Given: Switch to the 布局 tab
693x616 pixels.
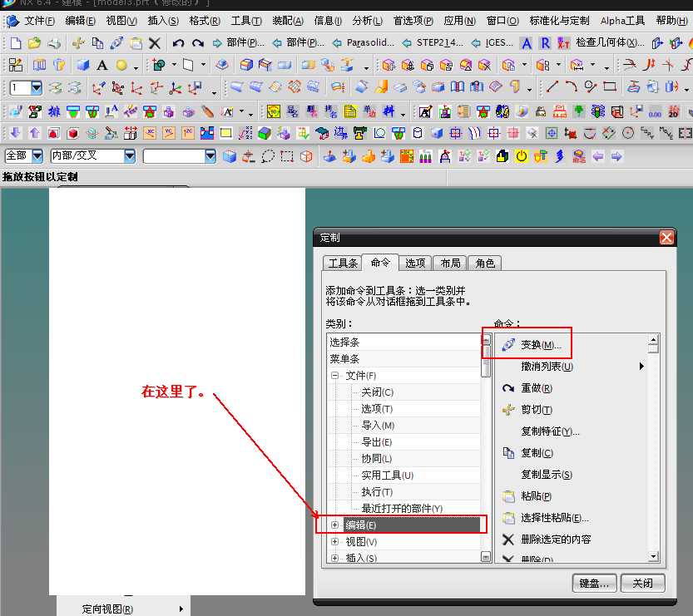Looking at the screenshot, I should [x=450, y=264].
